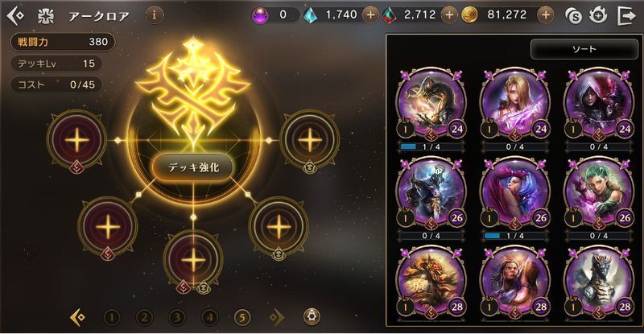The image size is (644, 334).
Task: Open the S coin shop icon
Action: pyautogui.click(x=573, y=16)
